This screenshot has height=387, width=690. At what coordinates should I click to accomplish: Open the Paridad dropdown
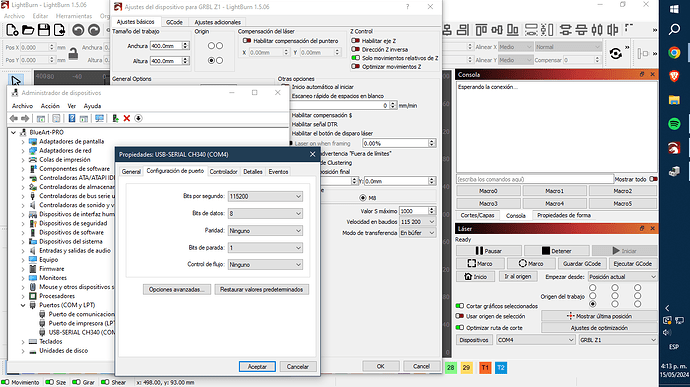pyautogui.click(x=265, y=231)
